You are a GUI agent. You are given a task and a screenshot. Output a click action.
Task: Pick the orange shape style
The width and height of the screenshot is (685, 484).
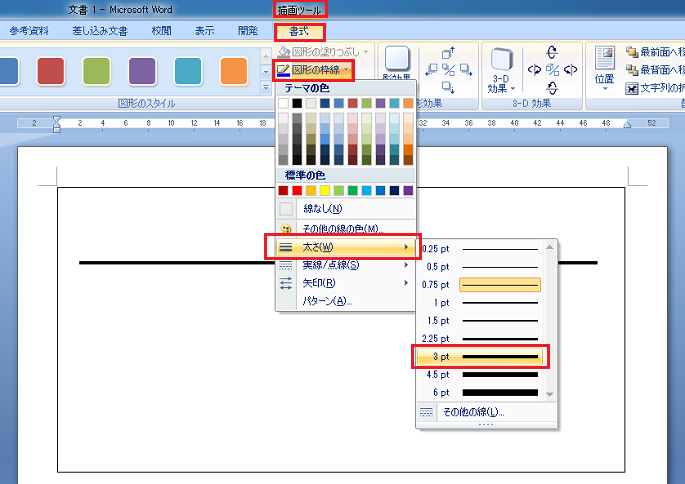[x=233, y=71]
